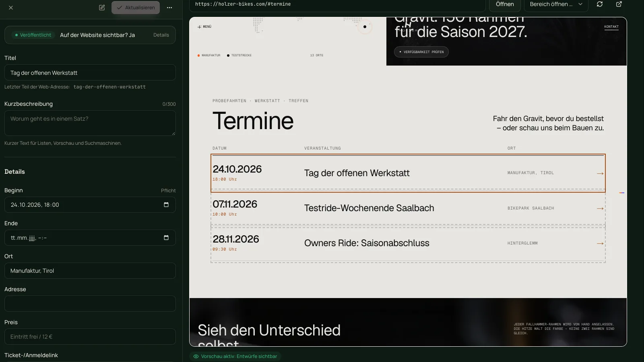Screen dimensions: 644x362
Task: Click the Öffnen button
Action: pos(505,4)
